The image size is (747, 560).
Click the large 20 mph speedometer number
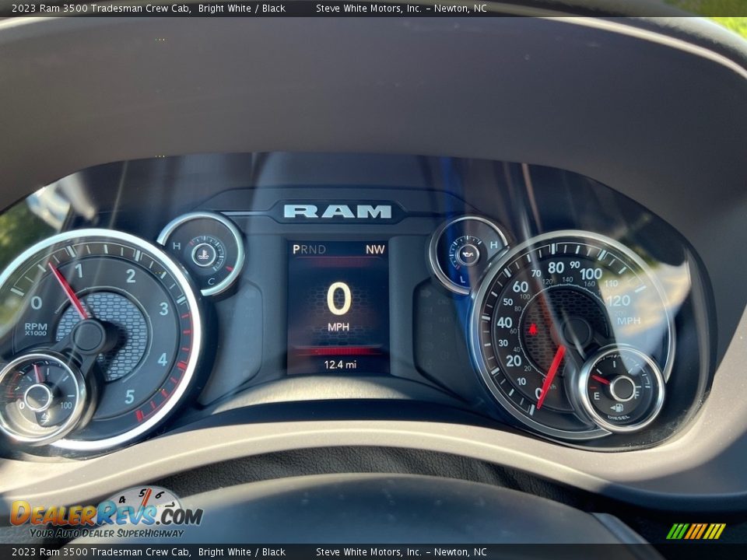pos(513,360)
